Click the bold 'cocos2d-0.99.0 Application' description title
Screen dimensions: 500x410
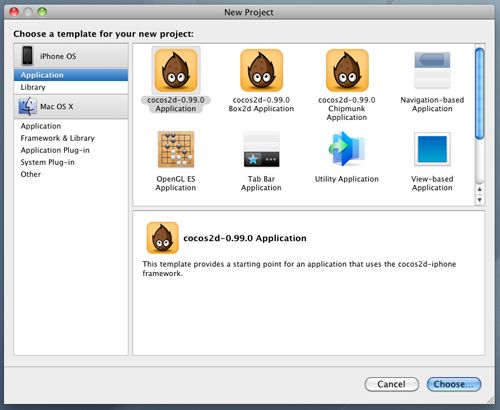(x=245, y=238)
